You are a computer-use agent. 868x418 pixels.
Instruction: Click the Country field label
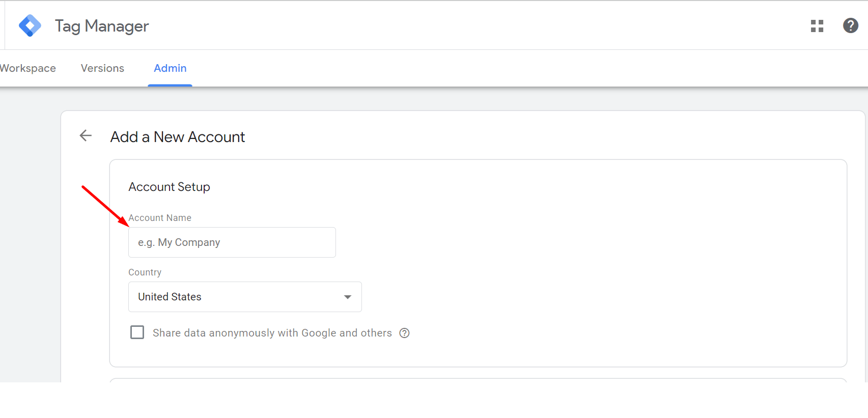click(145, 272)
